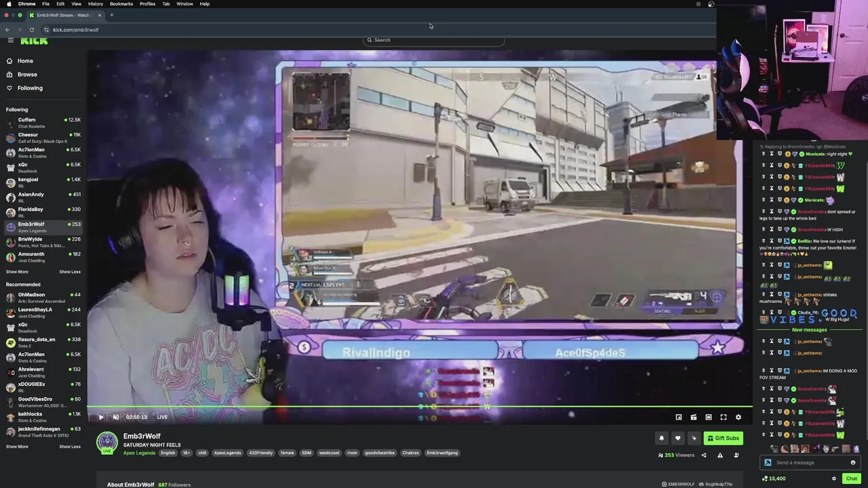Open FloridaBoy channel in Following list
Screen dimensions: 868x488
pos(43,212)
